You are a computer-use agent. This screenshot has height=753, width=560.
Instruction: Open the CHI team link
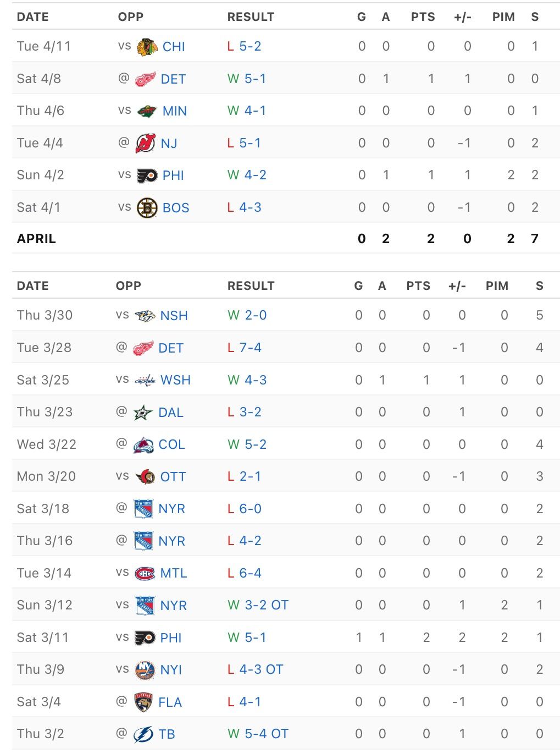click(x=174, y=47)
